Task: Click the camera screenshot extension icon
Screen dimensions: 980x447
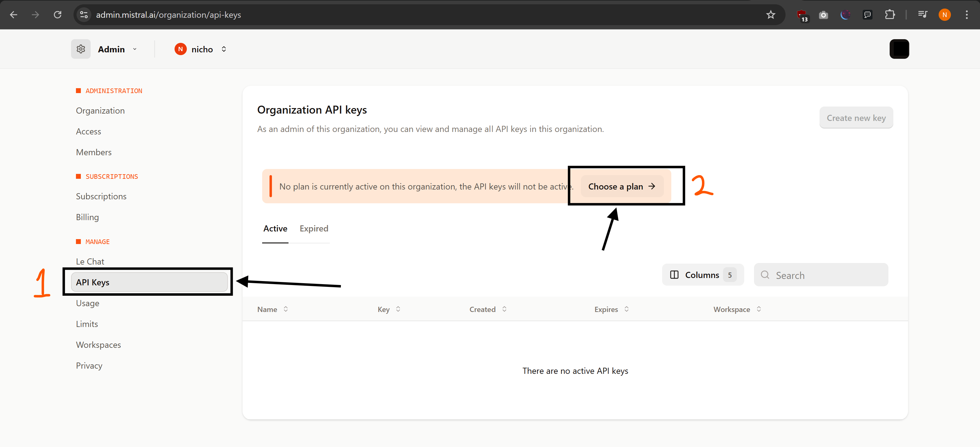Action: (x=823, y=15)
